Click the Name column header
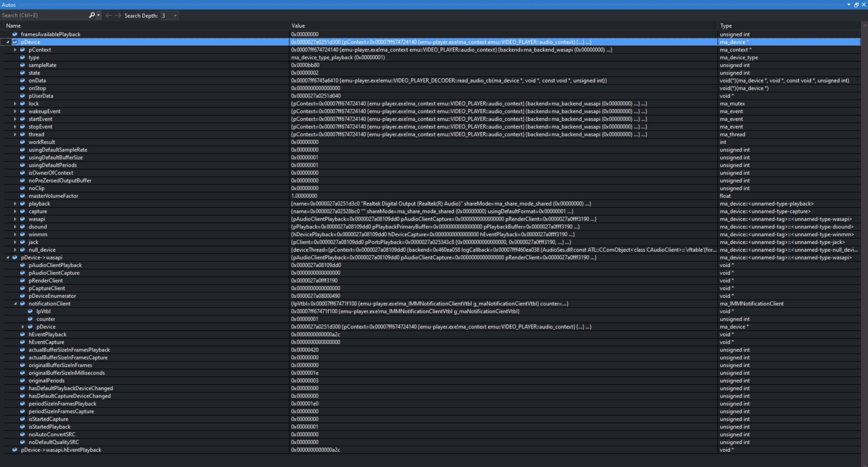Viewport: 868px width, 467px height. [x=13, y=26]
